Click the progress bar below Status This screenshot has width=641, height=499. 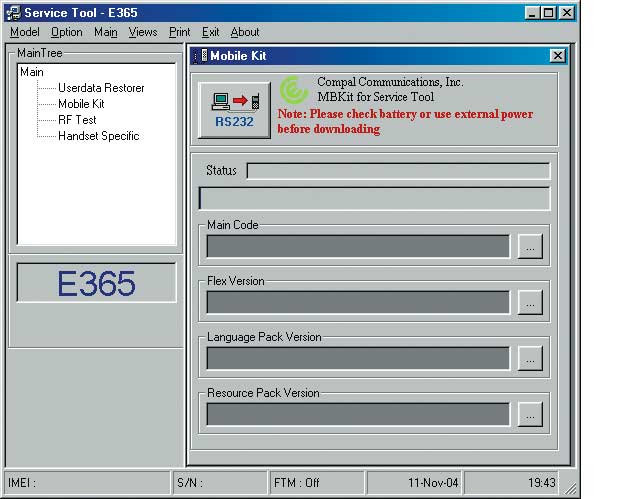tap(374, 199)
